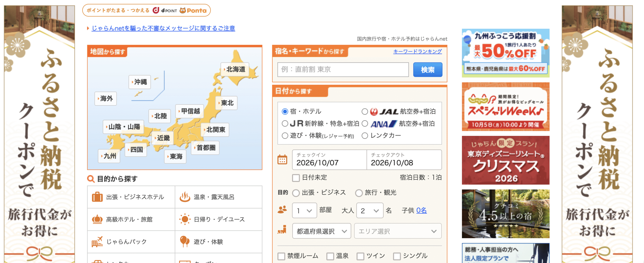Tick the 禁煙ルーム checkbox
Image resolution: width=644 pixels, height=263 pixels.
click(281, 256)
